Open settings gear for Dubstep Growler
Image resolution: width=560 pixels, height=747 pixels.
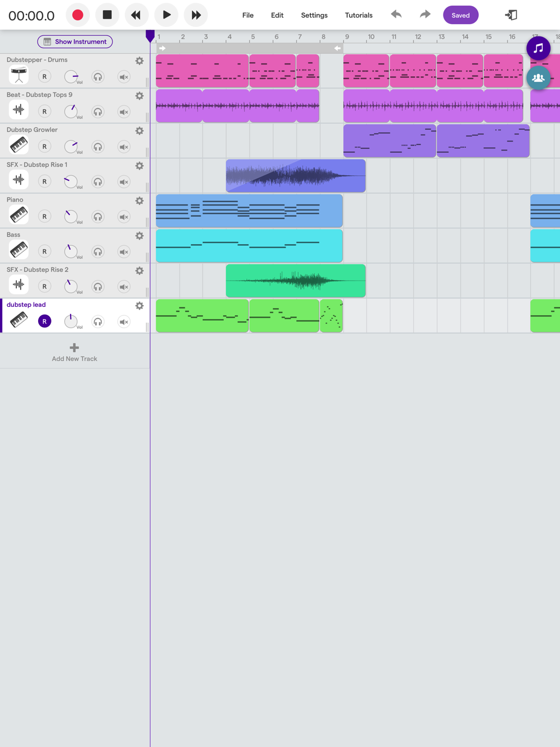[x=139, y=130]
